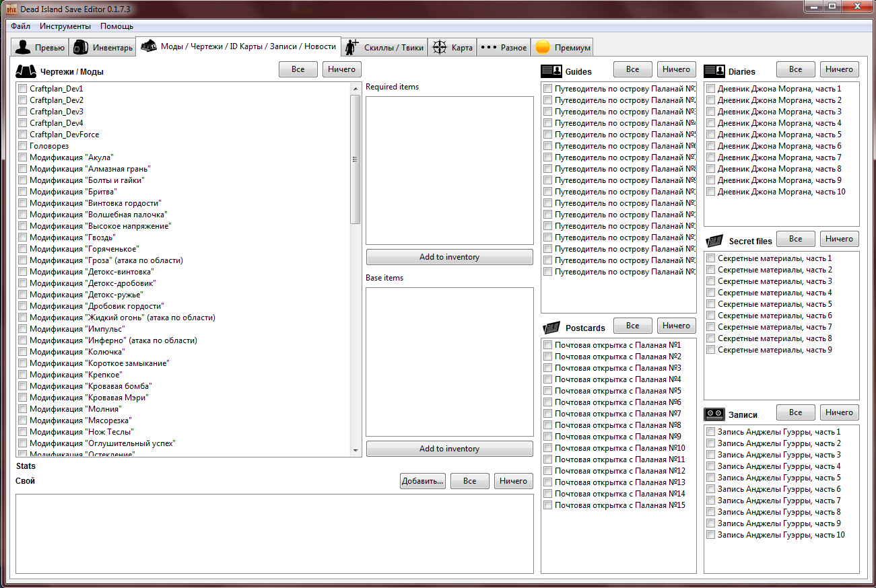Click the Dead Island Save Editor title icon
The image size is (876, 588).
click(x=11, y=8)
